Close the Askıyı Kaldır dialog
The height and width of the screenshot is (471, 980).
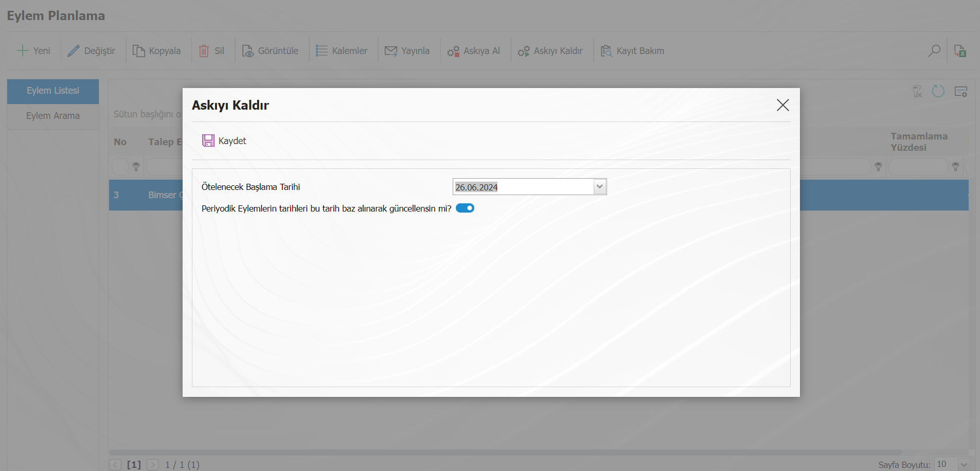782,105
